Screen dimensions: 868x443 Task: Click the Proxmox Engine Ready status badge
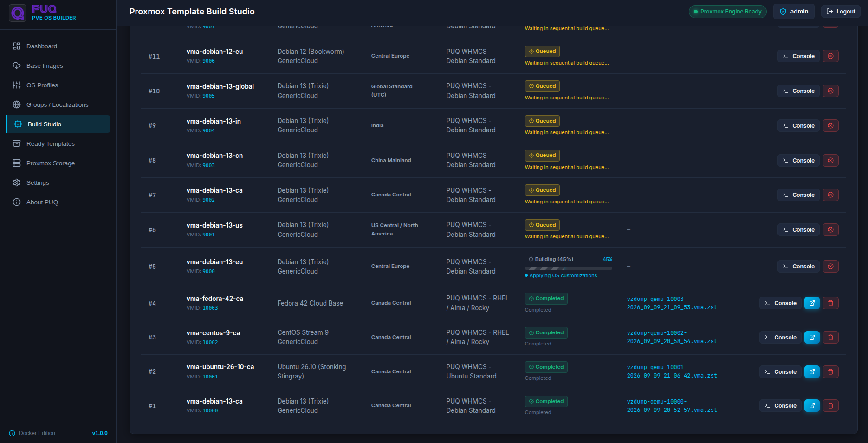coord(727,12)
